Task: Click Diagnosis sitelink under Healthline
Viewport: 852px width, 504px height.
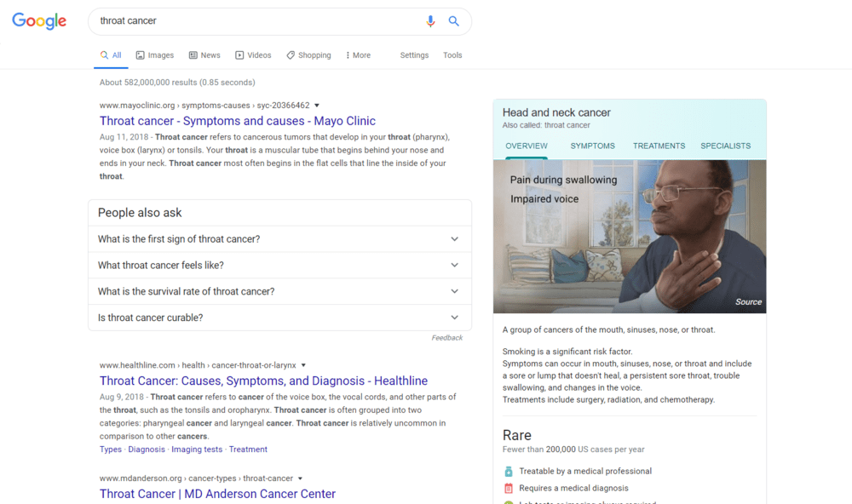Action: [147, 450]
